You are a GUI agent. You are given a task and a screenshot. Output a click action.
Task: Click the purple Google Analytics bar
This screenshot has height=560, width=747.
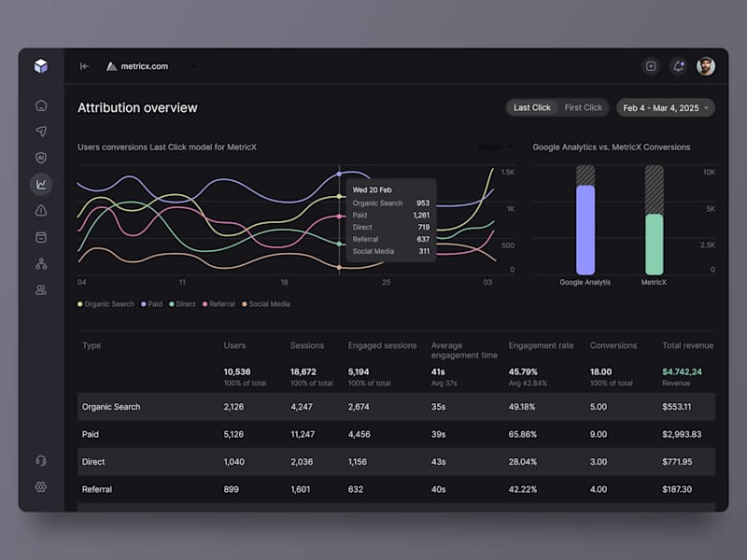pyautogui.click(x=585, y=230)
